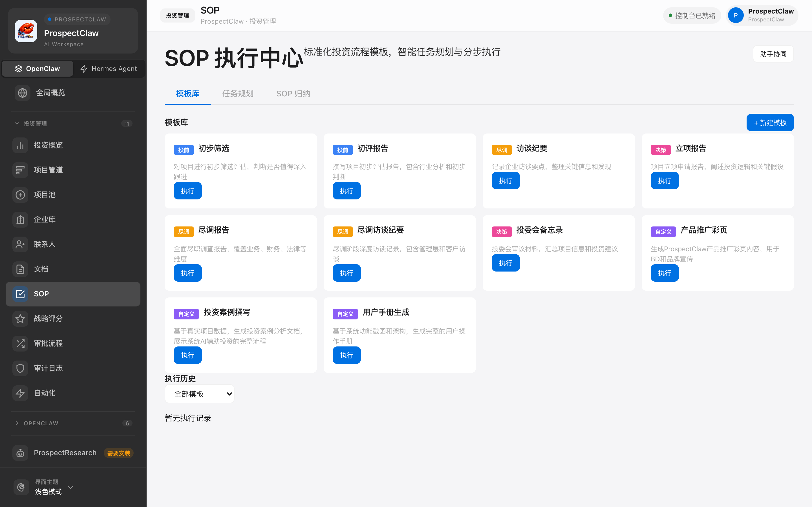Open the 全部模板 filter dropdown
Image resolution: width=812 pixels, height=507 pixels.
point(199,393)
